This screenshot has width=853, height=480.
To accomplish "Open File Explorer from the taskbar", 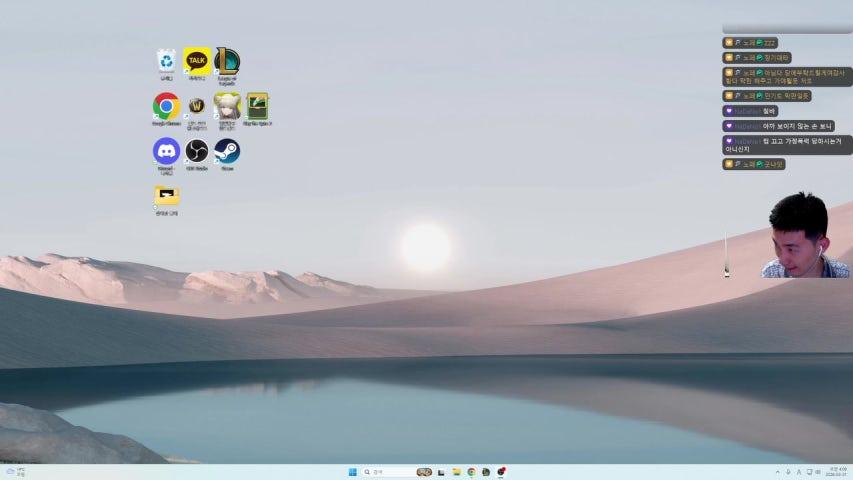I will 456,472.
